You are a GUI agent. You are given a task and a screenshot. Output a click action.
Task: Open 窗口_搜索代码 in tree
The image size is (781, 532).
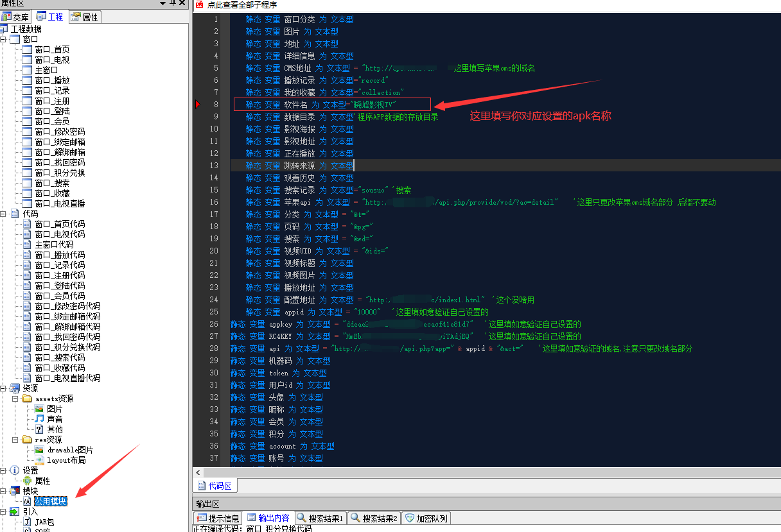(x=60, y=357)
